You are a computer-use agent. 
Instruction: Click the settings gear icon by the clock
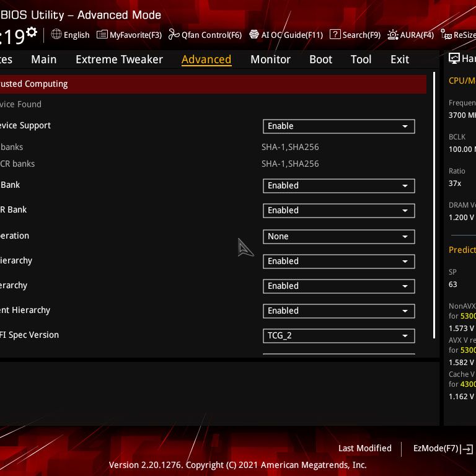pyautogui.click(x=32, y=32)
